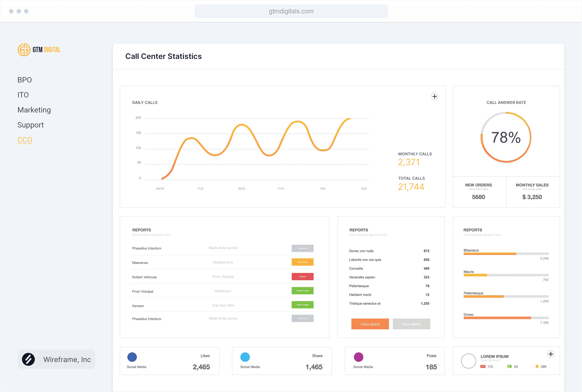This screenshot has width=582, height=392.
Task: Click the blue Likes social media circle
Action: tap(132, 357)
